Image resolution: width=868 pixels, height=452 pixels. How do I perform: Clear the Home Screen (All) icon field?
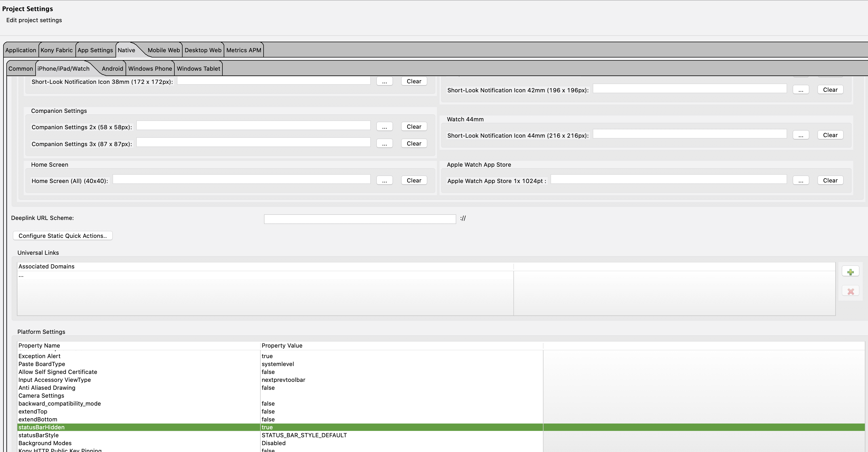pyautogui.click(x=414, y=181)
